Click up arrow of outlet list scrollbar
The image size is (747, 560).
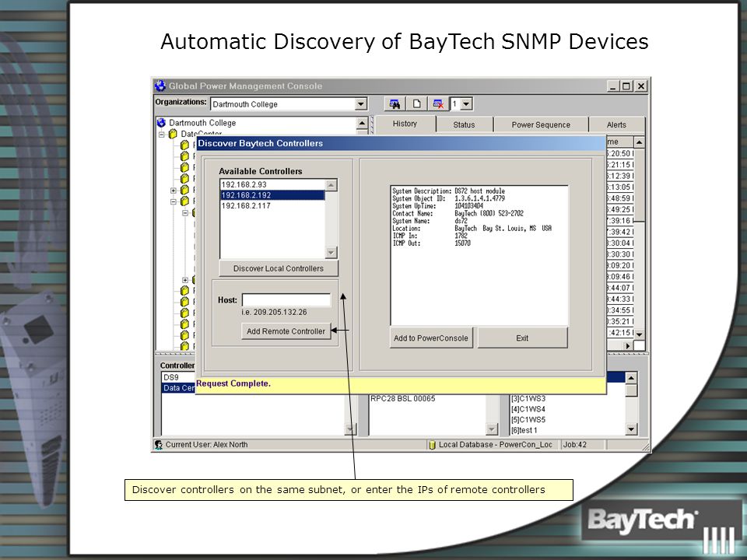coord(631,379)
